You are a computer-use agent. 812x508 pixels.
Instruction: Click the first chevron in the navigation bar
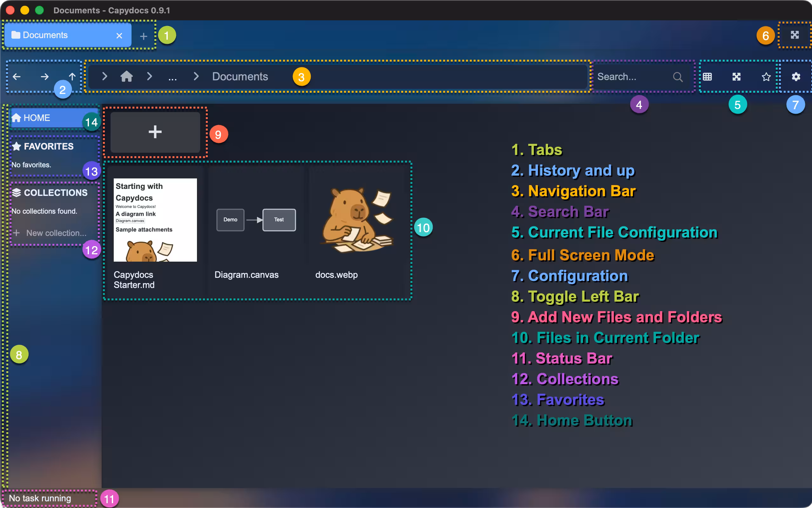[x=105, y=77]
